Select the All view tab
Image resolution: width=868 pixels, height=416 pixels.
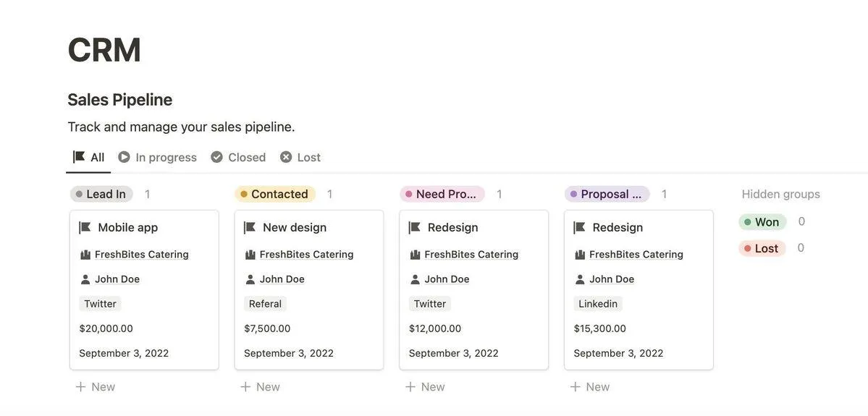[x=88, y=157]
